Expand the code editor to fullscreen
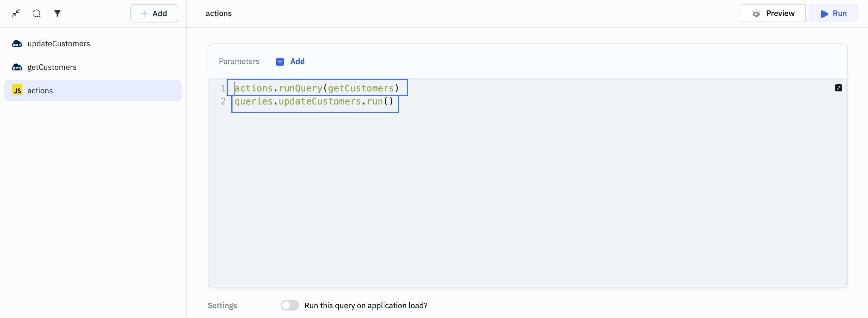The width and height of the screenshot is (868, 318). click(x=838, y=88)
